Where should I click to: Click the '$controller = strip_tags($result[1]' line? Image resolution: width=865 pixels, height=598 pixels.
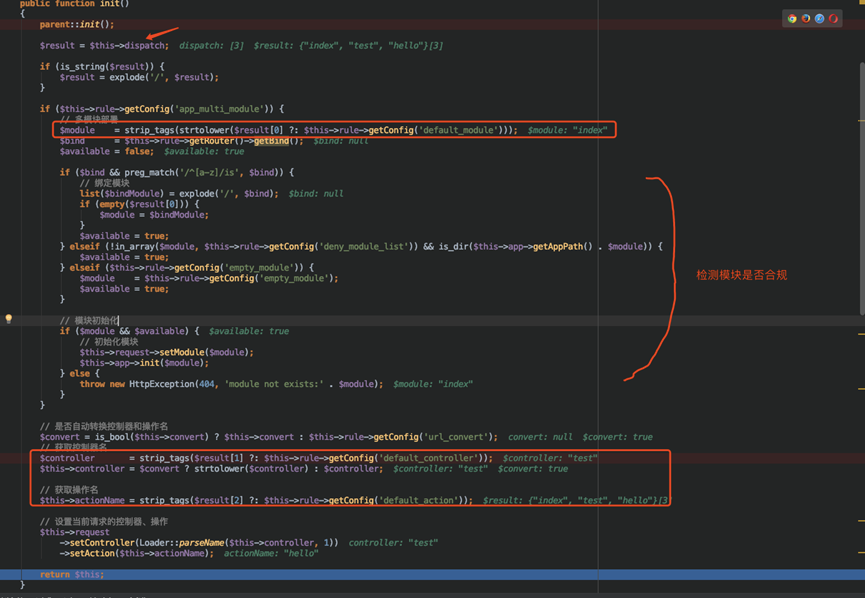click(266, 458)
